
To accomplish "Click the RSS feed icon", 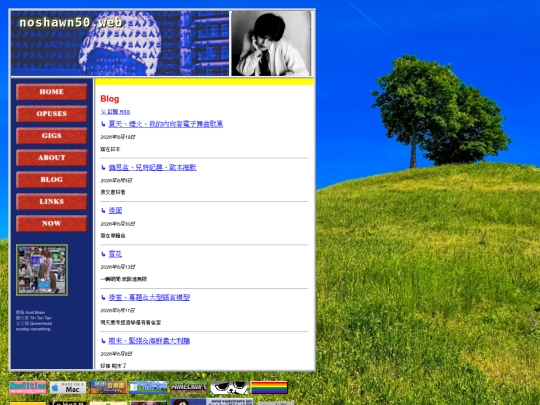I will pos(103,112).
